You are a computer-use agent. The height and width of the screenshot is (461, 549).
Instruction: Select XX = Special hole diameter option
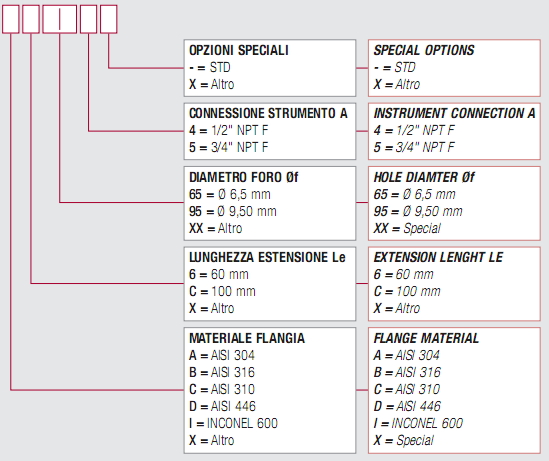click(407, 228)
